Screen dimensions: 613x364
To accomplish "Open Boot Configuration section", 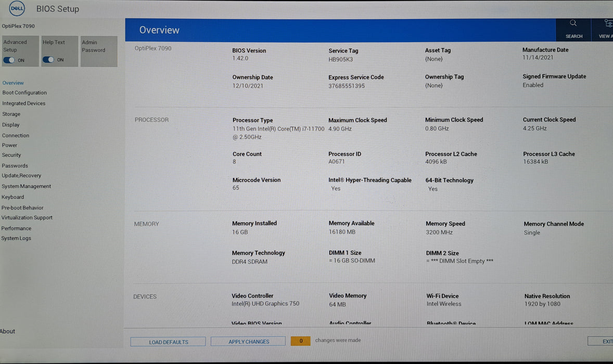I will tap(24, 93).
